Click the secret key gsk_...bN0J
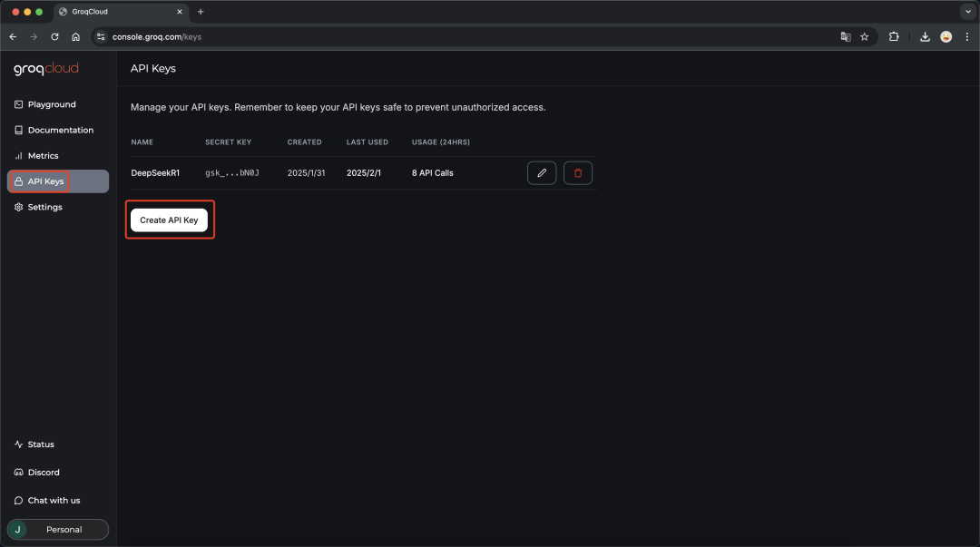Viewport: 980px width, 547px height. click(x=232, y=173)
